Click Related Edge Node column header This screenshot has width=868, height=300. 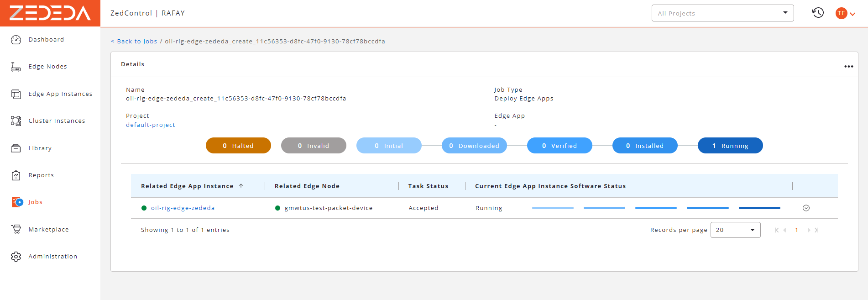click(x=307, y=186)
